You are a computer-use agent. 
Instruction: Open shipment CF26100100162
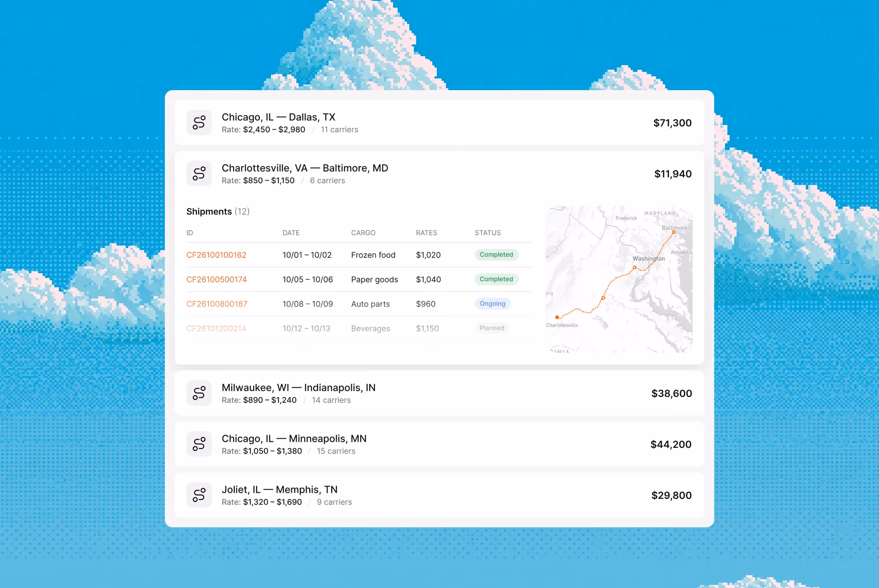pos(216,255)
